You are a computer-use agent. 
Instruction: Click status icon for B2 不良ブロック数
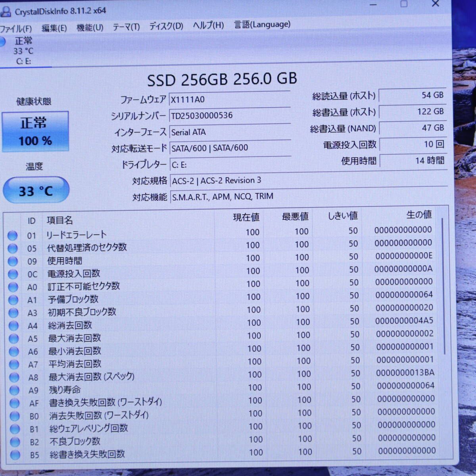pyautogui.click(x=15, y=442)
